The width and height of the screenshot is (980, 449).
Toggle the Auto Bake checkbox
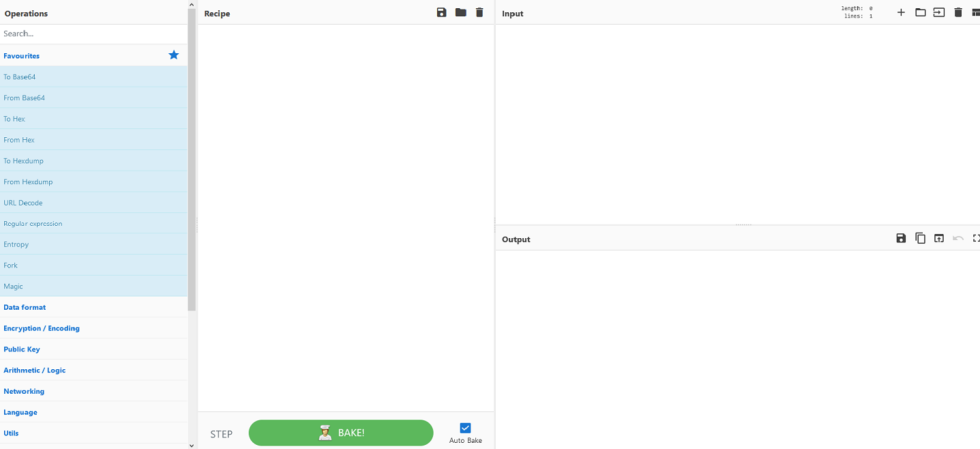pyautogui.click(x=466, y=428)
